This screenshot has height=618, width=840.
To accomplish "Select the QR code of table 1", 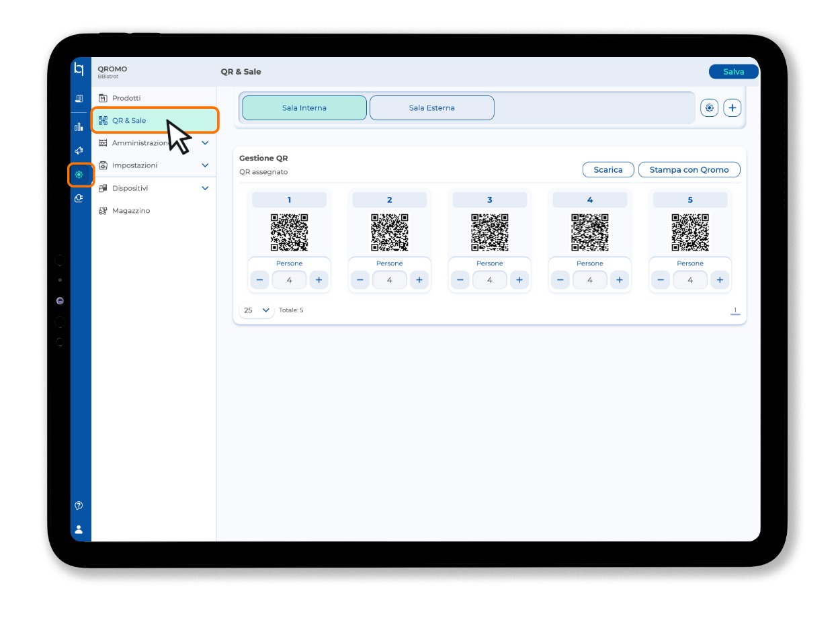I will [290, 232].
